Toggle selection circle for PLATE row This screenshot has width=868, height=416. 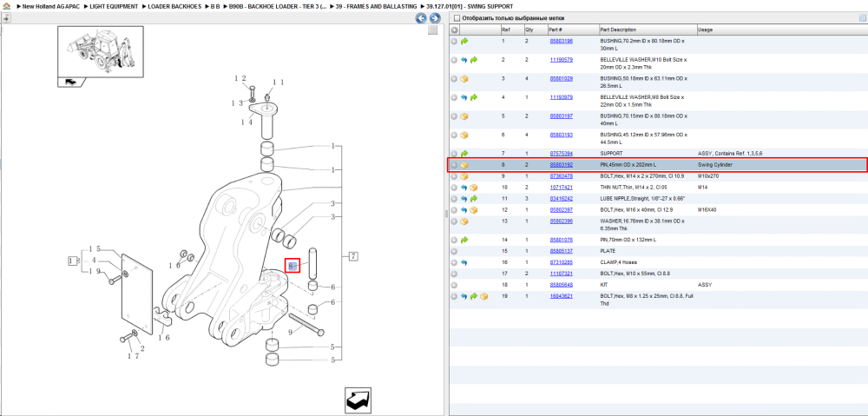click(455, 252)
